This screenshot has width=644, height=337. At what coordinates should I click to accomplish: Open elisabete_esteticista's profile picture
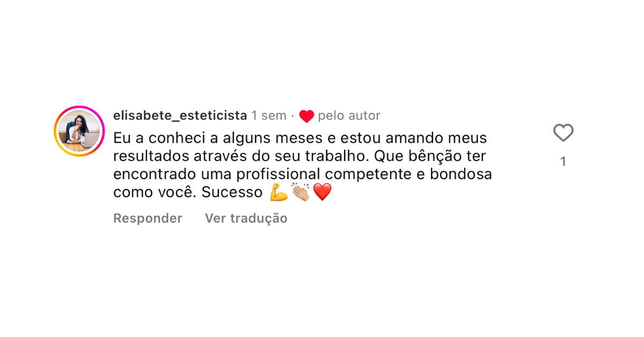[79, 131]
